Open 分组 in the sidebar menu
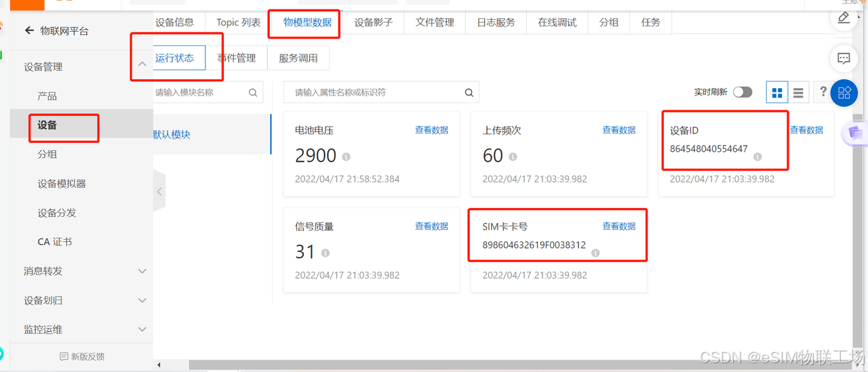This screenshot has height=372, width=868. [47, 154]
